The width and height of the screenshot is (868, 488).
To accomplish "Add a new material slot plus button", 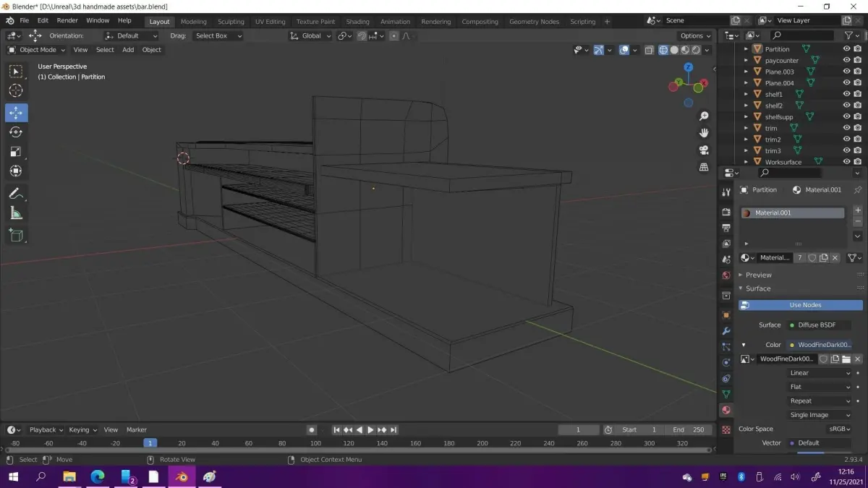I will point(858,210).
